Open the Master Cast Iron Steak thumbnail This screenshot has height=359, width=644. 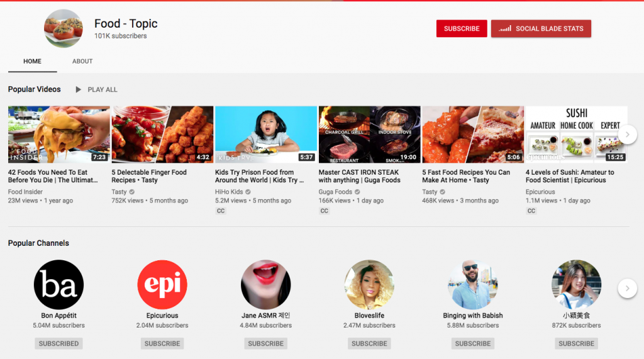[x=369, y=135]
